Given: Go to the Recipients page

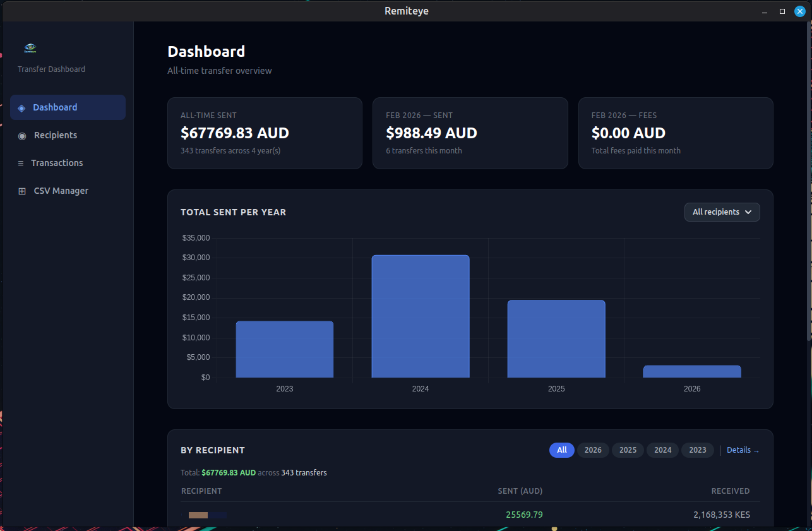Looking at the screenshot, I should (x=54, y=135).
